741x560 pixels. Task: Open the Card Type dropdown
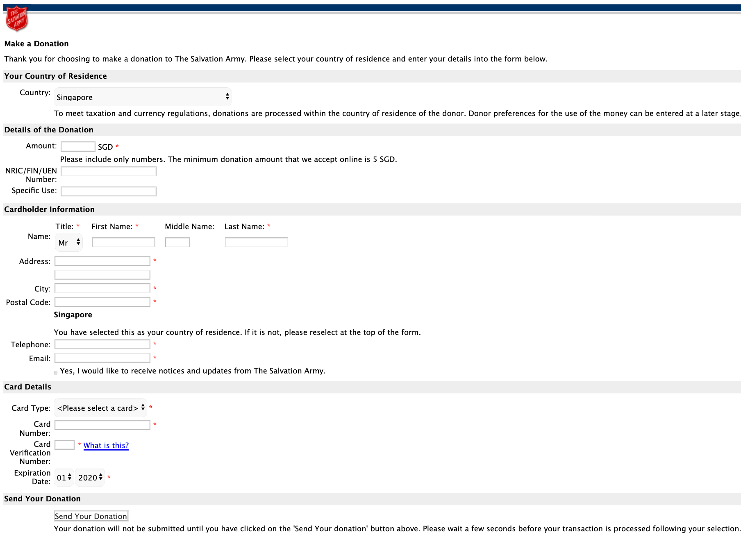[100, 408]
